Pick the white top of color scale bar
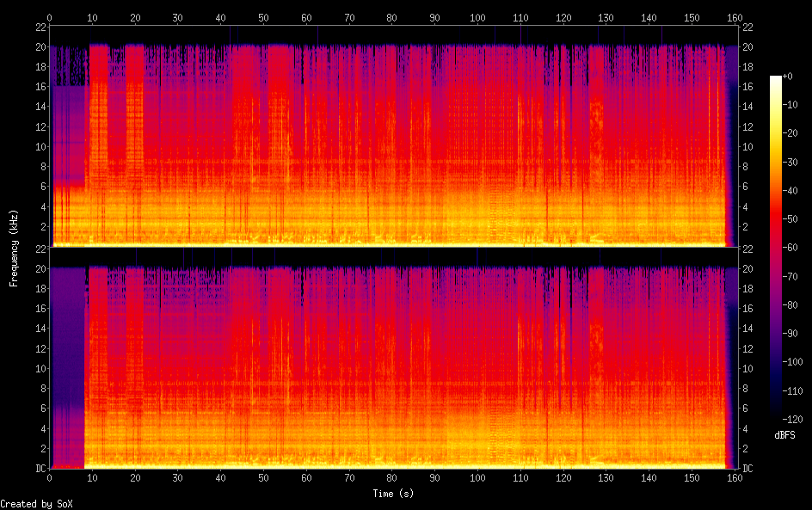Screen dimensions: 812x510 [x=776, y=78]
